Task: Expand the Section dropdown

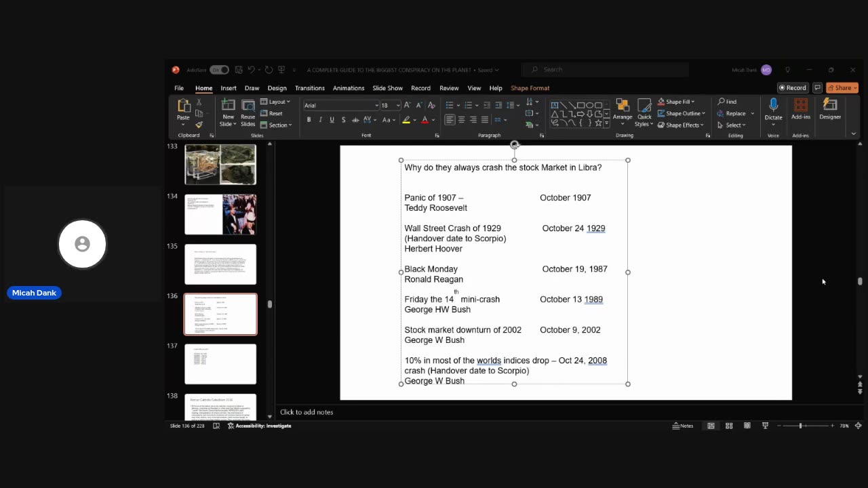Action: click(x=276, y=125)
